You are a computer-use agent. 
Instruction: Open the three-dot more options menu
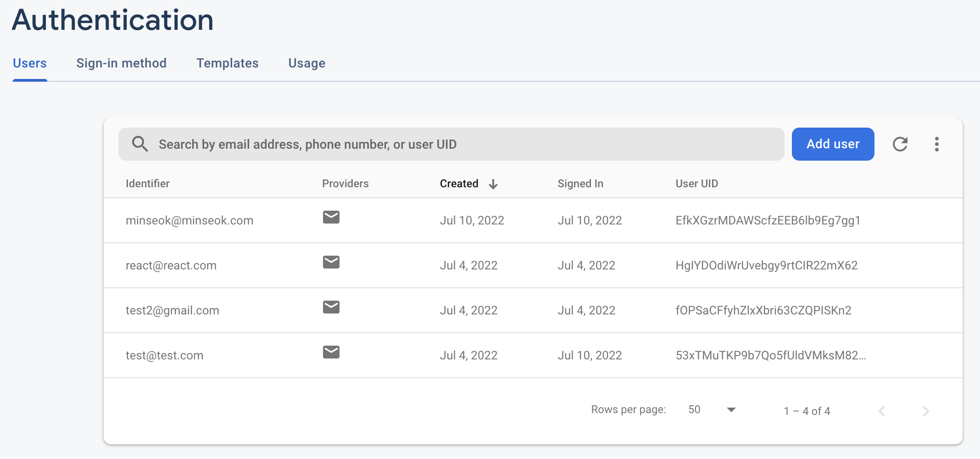coord(936,144)
